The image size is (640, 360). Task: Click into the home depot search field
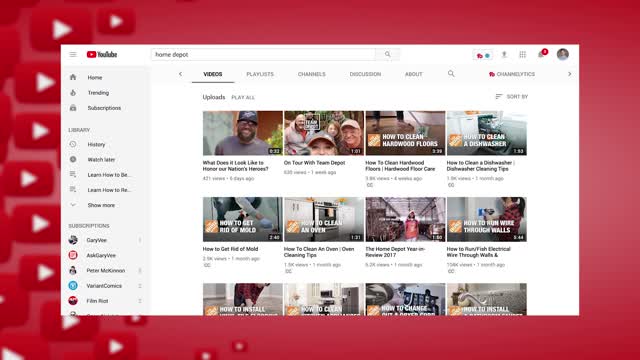[263, 54]
